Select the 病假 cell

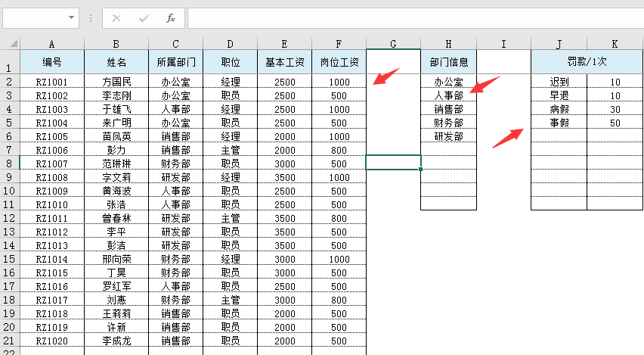pyautogui.click(x=559, y=109)
